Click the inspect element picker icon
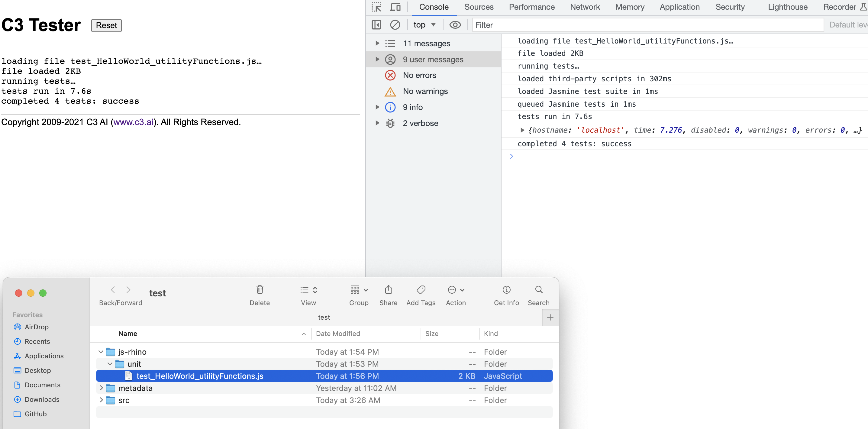Viewport: 868px width, 429px height. point(376,7)
